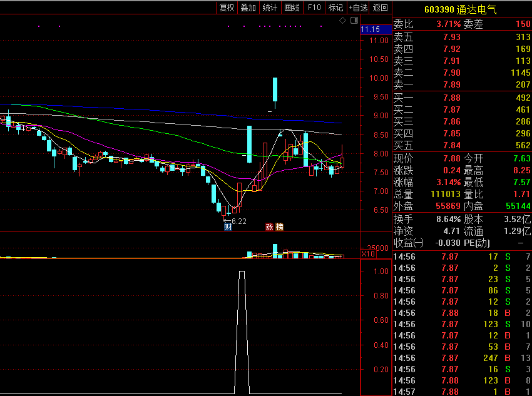Click 返回 to go back

(381, 8)
